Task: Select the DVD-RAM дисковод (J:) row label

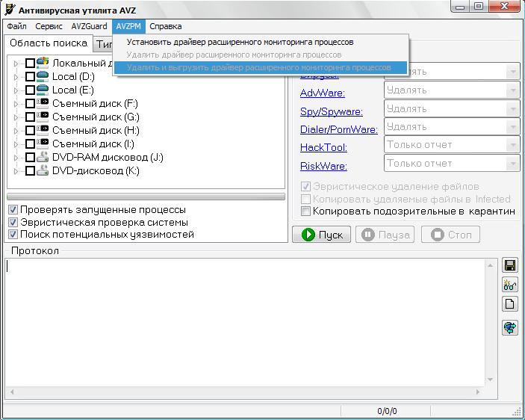Action: (x=108, y=158)
